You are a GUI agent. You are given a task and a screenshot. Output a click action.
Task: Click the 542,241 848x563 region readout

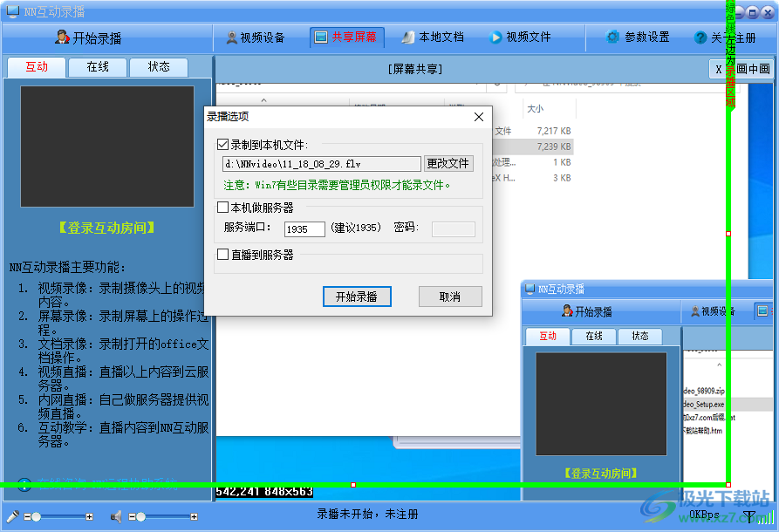(x=264, y=492)
